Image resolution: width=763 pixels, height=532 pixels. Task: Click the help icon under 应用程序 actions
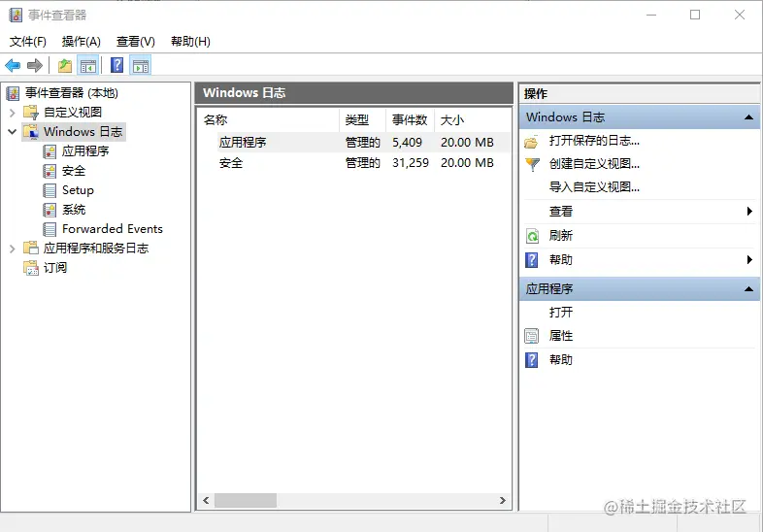click(532, 360)
